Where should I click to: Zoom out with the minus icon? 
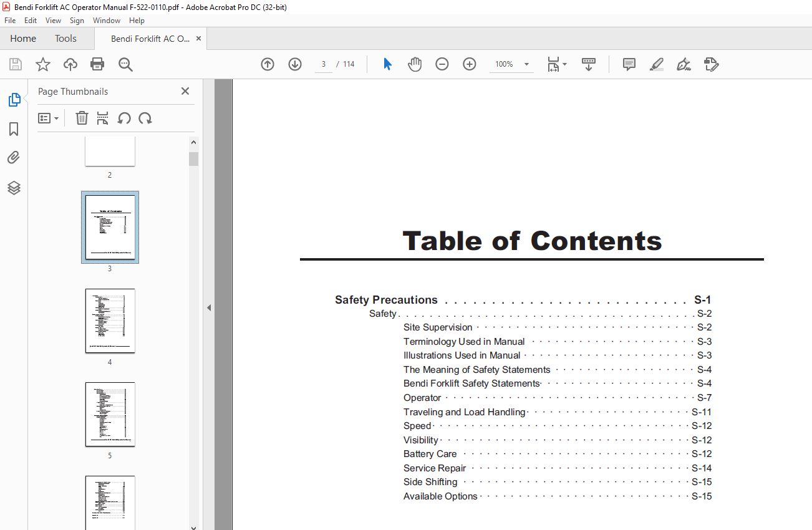coord(442,64)
